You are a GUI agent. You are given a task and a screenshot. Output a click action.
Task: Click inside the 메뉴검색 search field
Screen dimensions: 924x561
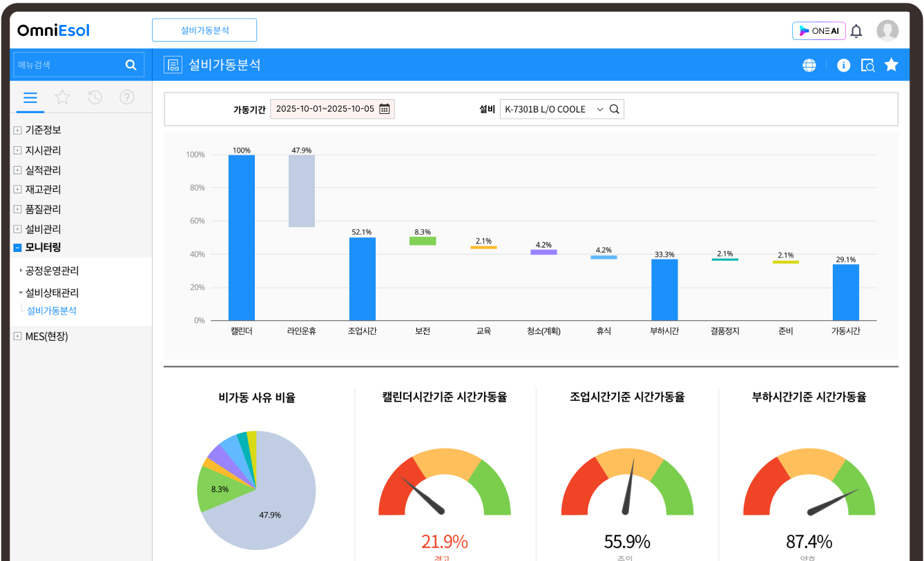(x=68, y=65)
